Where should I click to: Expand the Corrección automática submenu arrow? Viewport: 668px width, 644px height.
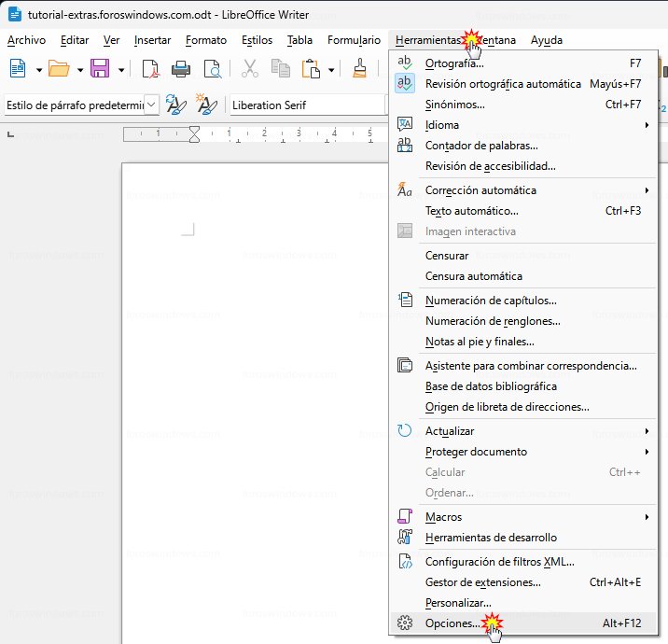647,190
